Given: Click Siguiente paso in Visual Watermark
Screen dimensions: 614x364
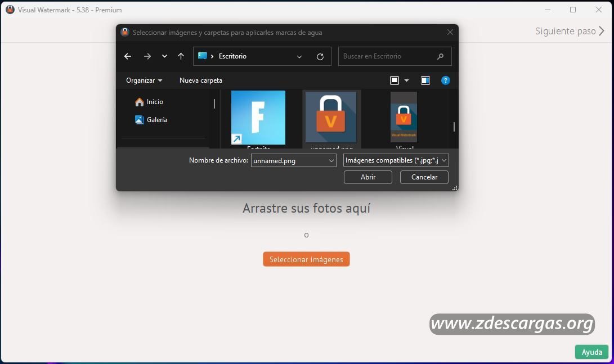Looking at the screenshot, I should (570, 31).
